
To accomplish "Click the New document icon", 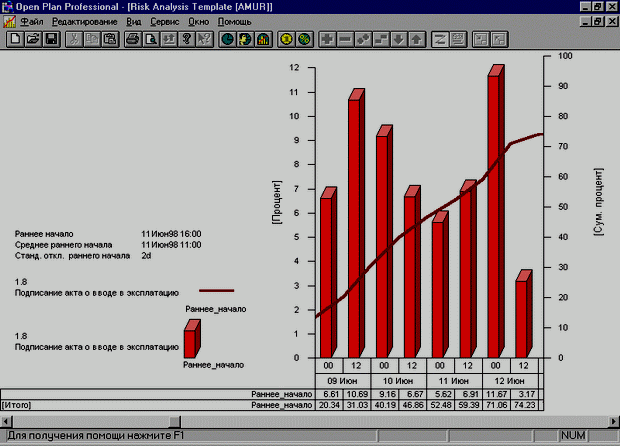I will 15,39.
